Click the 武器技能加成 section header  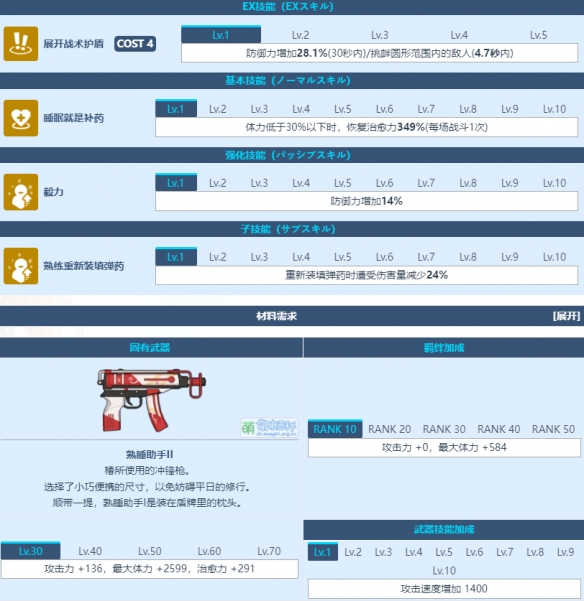[444, 530]
